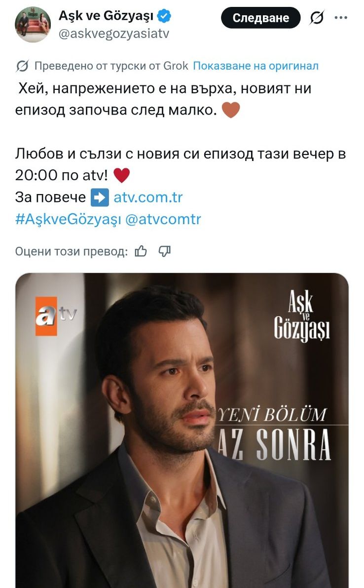The width and height of the screenshot is (364, 588).
Task: Click the account name Aşk ve Gözyaşı
Action: click(106, 16)
